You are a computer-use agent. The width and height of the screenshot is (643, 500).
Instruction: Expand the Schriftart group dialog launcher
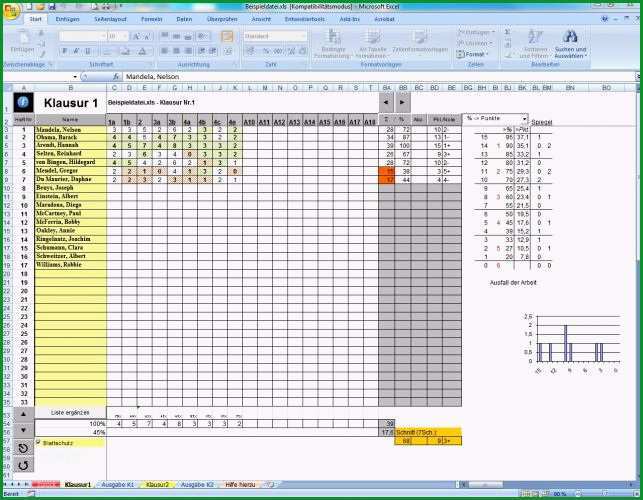coord(152,65)
